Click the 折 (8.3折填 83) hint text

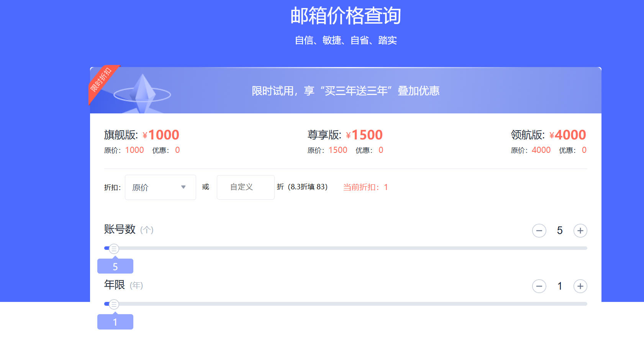(302, 187)
